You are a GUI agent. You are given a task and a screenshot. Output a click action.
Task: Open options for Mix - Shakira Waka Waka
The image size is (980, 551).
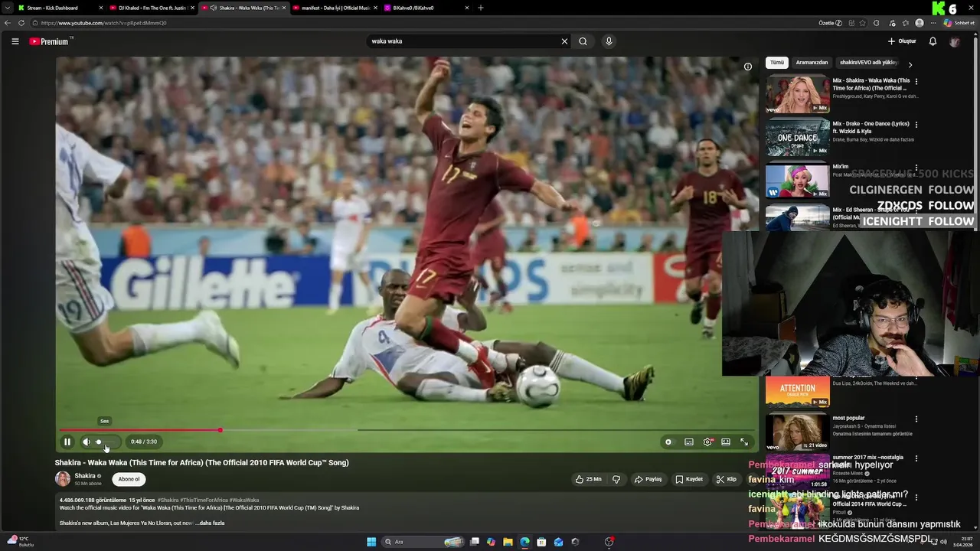(x=916, y=81)
